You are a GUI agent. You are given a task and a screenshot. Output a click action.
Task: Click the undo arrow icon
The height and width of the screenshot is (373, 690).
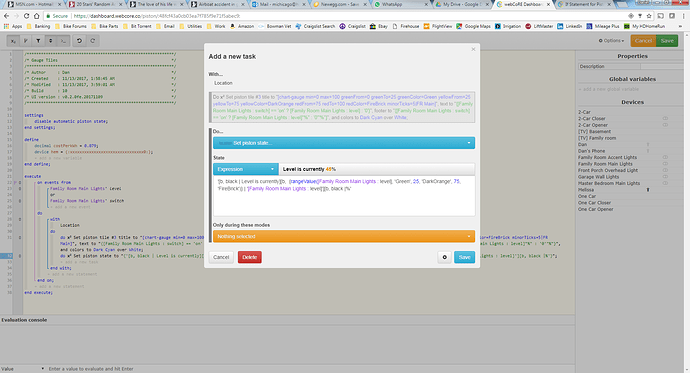point(79,41)
